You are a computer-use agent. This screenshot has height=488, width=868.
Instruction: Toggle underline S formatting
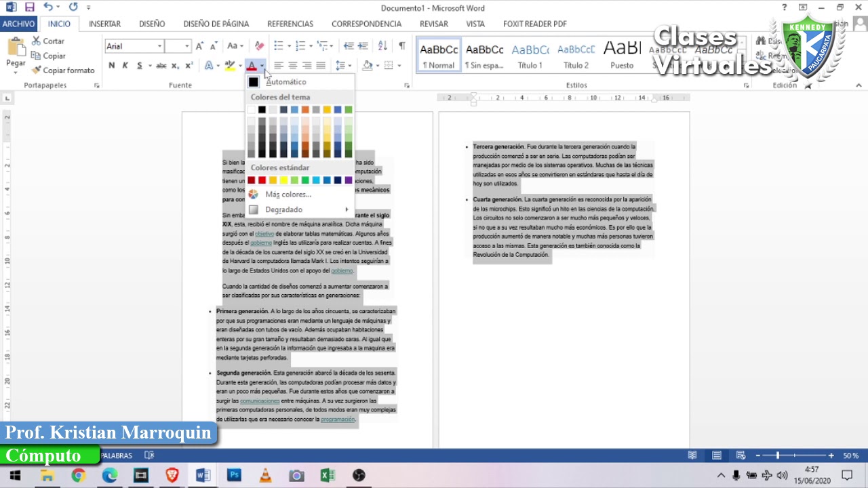[x=140, y=66]
